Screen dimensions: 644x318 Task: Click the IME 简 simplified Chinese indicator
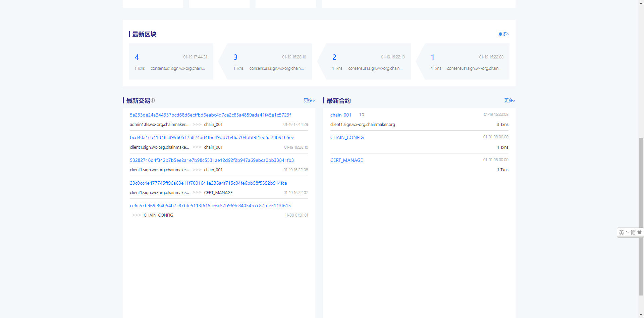pyautogui.click(x=633, y=232)
